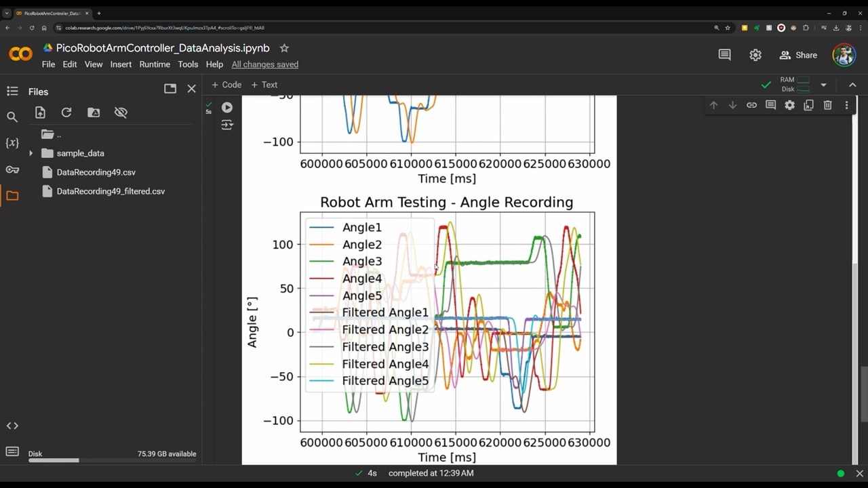Image resolution: width=868 pixels, height=488 pixels.
Task: Click the Disk usage bar
Action: 54,461
